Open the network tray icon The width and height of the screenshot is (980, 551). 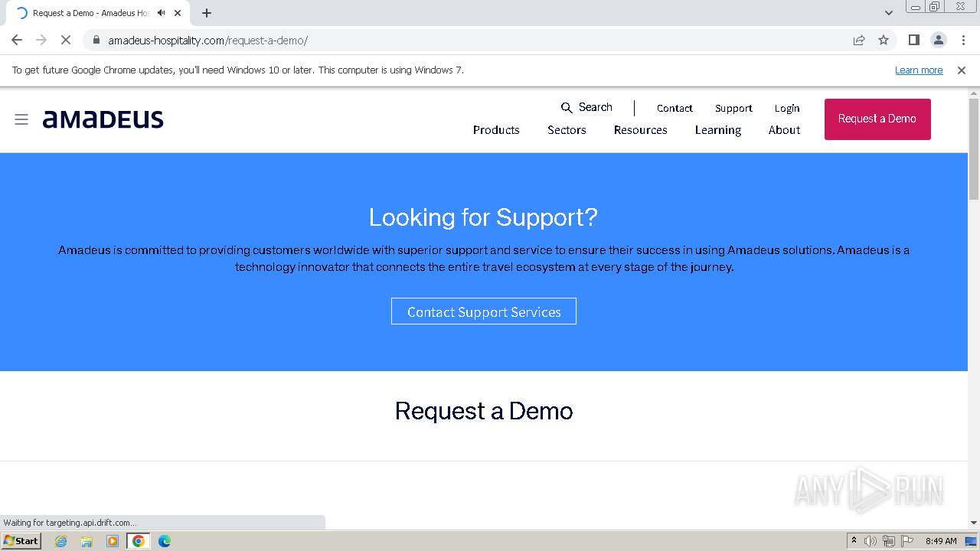(x=888, y=541)
